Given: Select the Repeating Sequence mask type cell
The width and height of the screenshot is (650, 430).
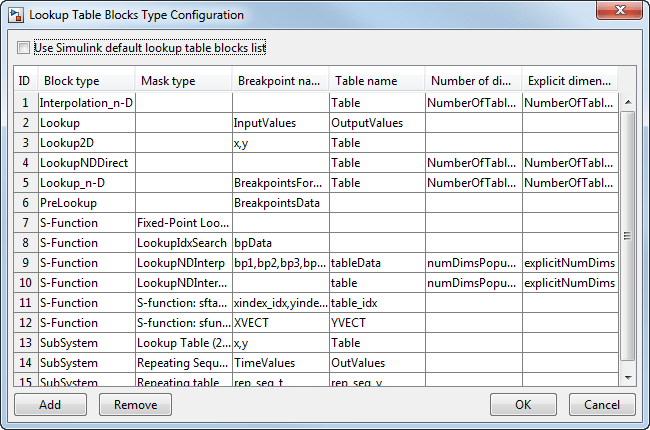Looking at the screenshot, I should 182,362.
